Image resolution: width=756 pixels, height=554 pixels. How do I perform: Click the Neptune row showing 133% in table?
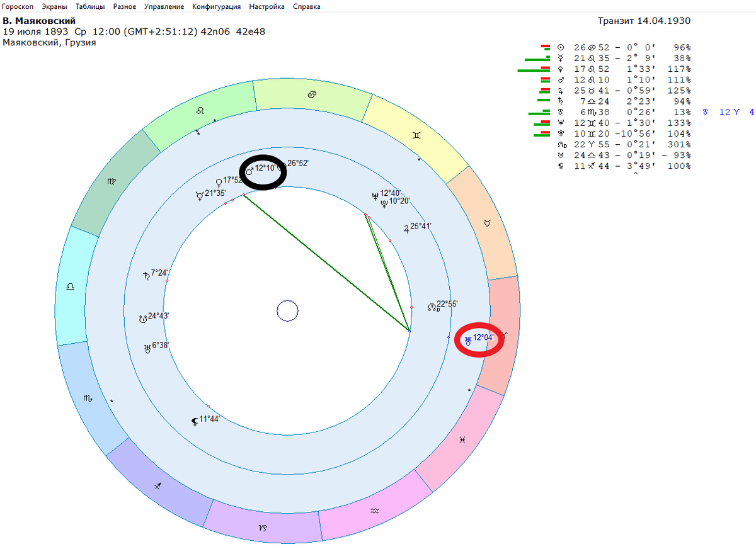tap(624, 123)
